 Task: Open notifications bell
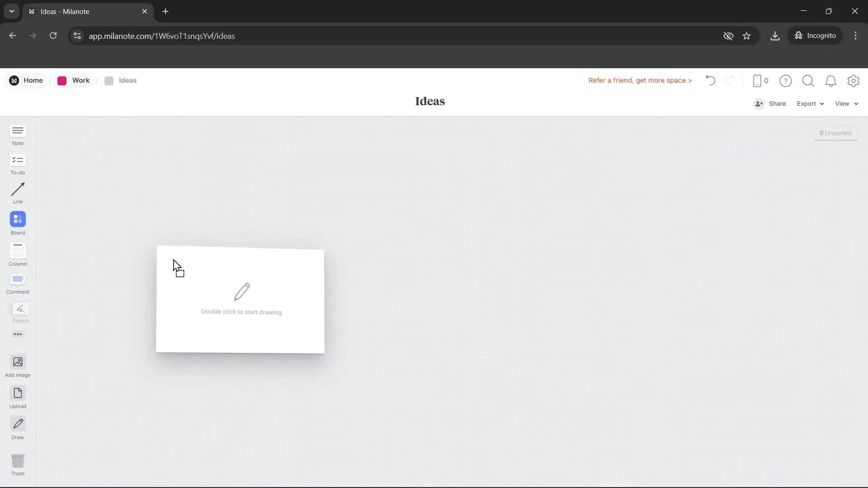pos(831,80)
